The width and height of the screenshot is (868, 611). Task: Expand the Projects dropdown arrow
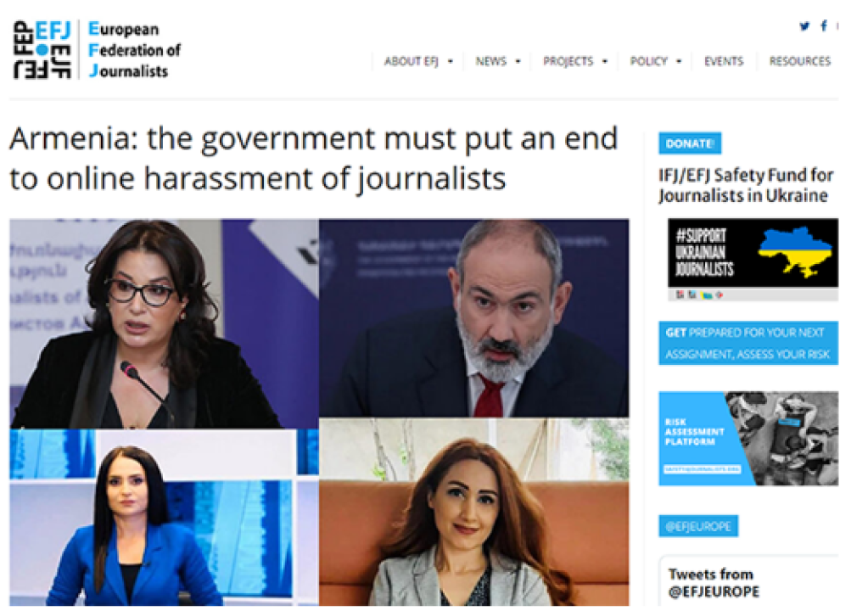click(604, 61)
